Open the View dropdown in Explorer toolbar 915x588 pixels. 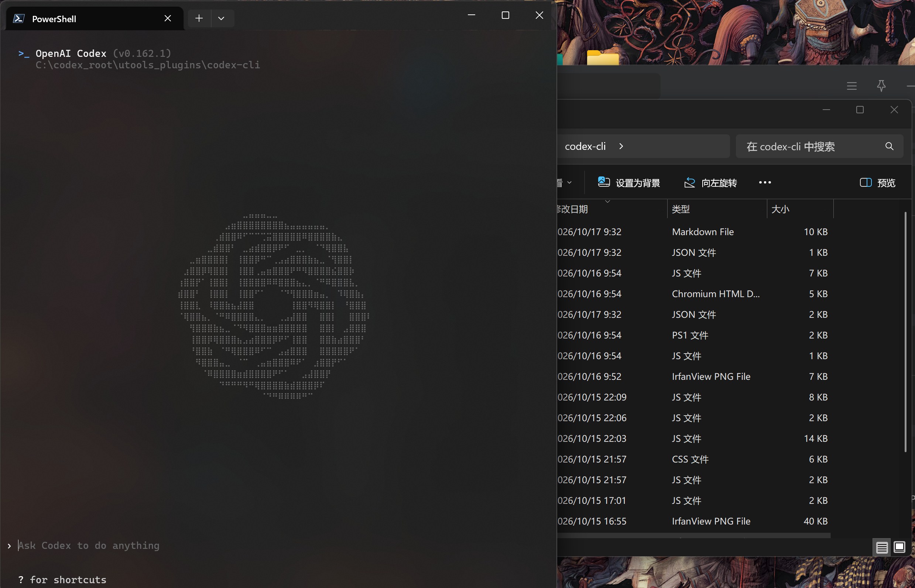click(x=565, y=183)
